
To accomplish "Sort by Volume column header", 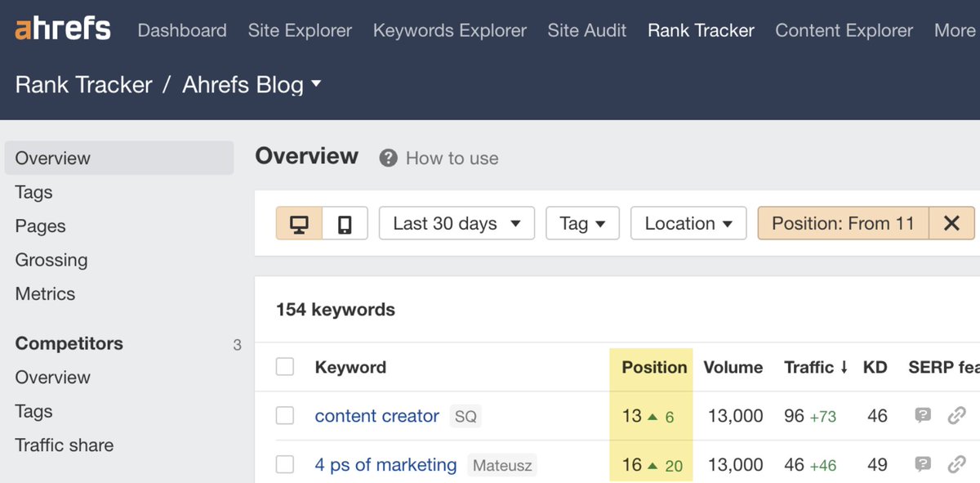I will [x=733, y=367].
